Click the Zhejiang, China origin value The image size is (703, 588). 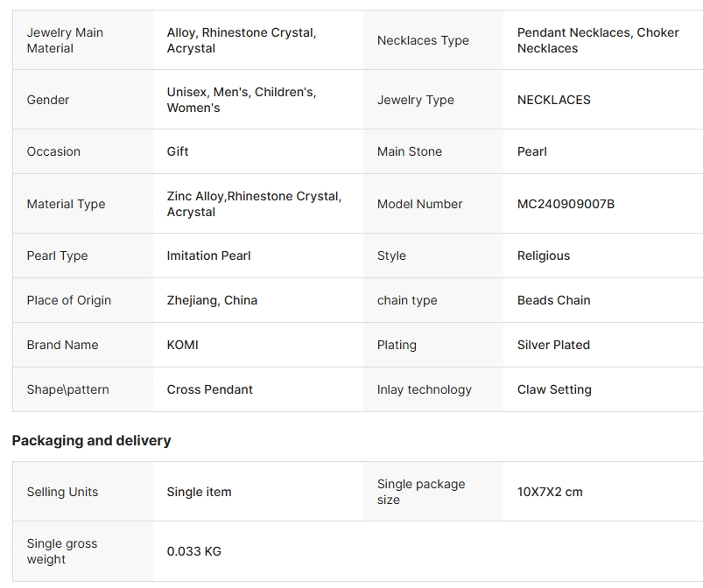(212, 300)
